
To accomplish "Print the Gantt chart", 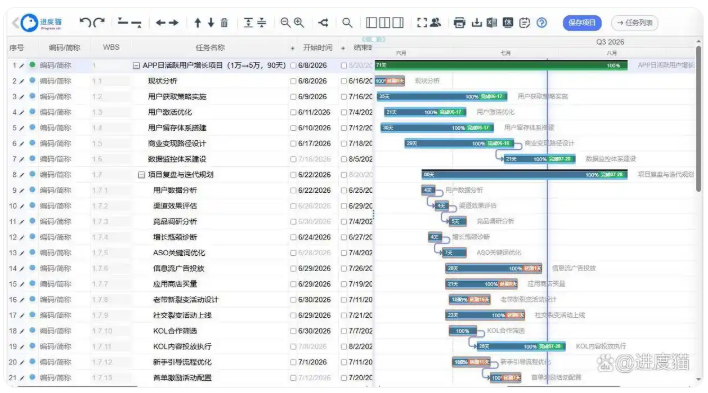I will pyautogui.click(x=459, y=23).
